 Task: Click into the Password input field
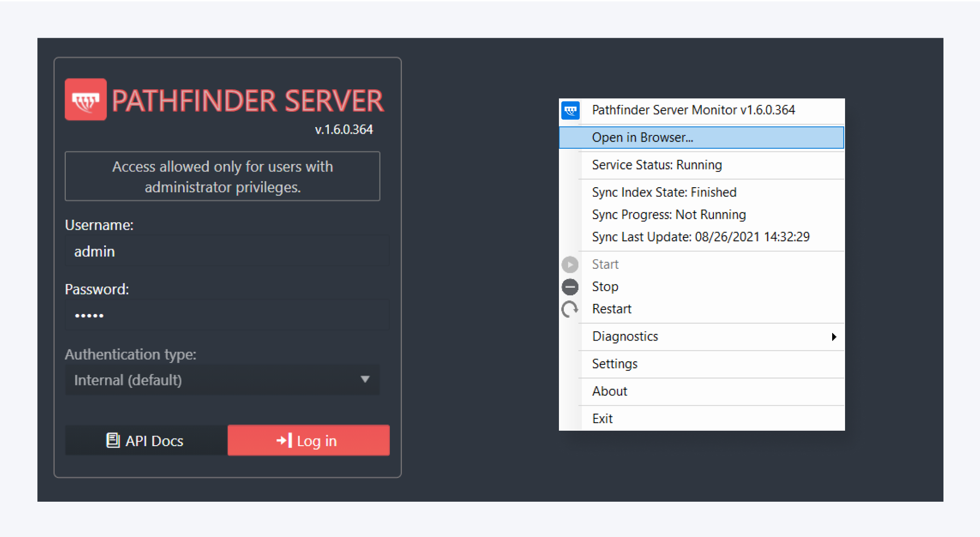227,316
